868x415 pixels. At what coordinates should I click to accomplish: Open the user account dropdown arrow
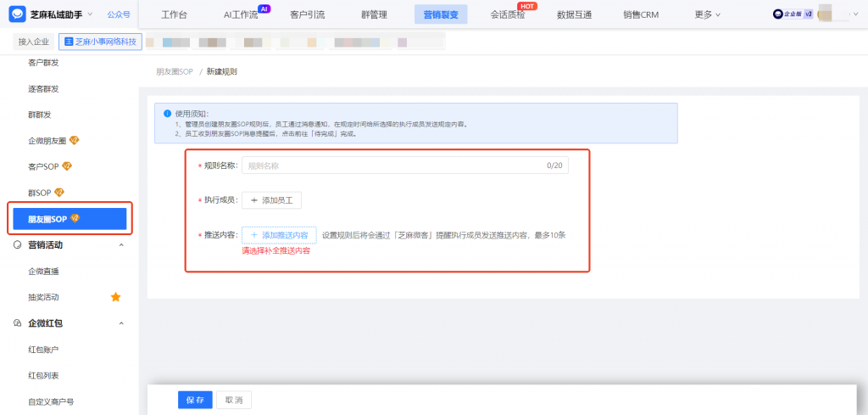(858, 14)
